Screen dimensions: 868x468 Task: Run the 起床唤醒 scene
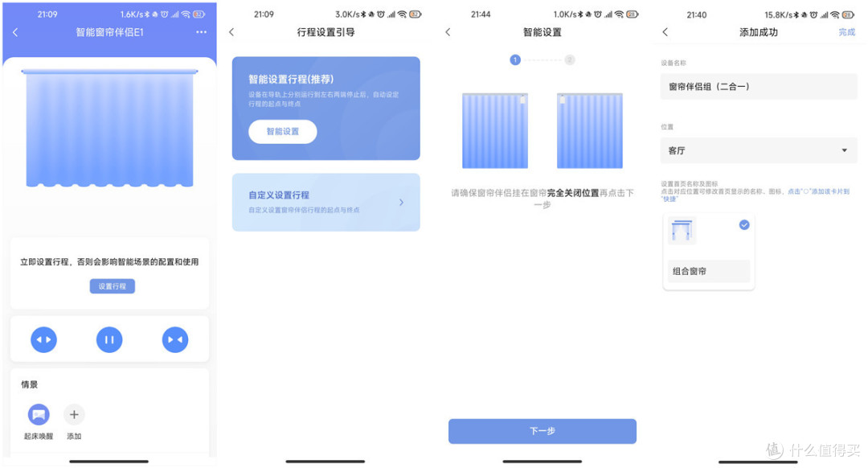[x=39, y=415]
